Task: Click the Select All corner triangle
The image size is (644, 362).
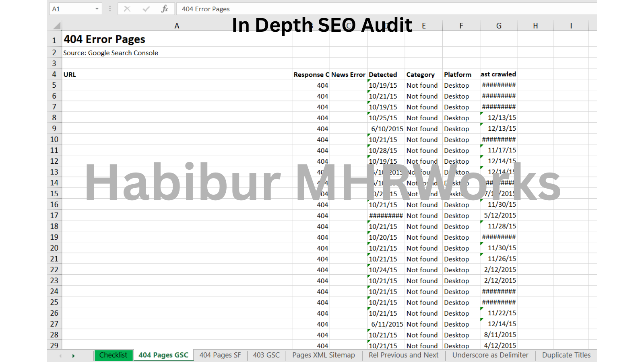Action: click(57, 26)
